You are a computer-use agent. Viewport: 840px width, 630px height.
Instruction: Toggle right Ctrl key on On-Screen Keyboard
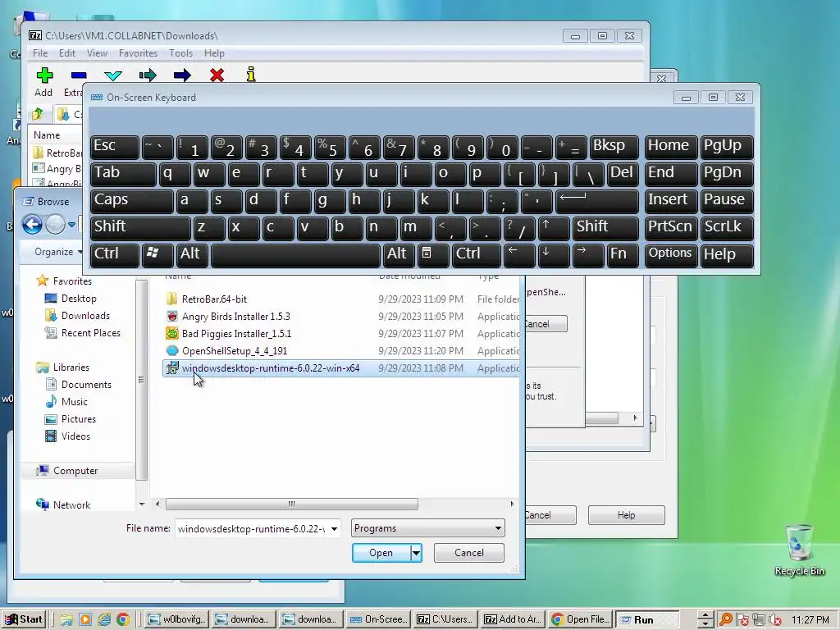point(477,254)
